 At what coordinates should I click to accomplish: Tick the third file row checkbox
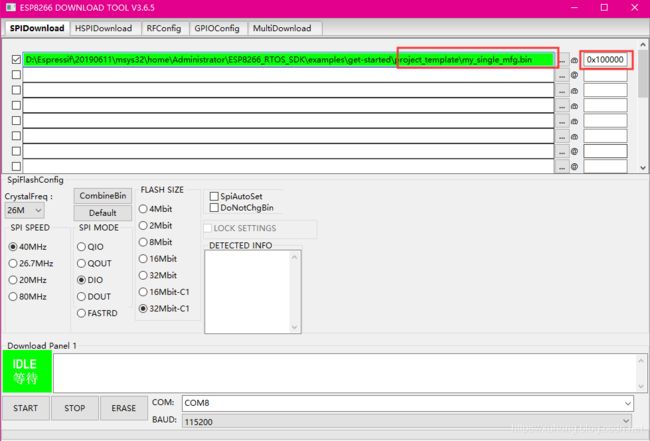pos(16,90)
